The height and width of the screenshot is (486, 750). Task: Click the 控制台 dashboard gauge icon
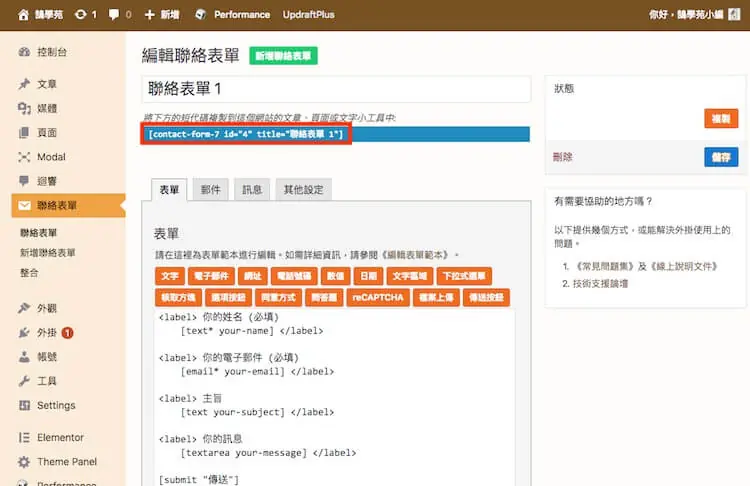pos(24,52)
